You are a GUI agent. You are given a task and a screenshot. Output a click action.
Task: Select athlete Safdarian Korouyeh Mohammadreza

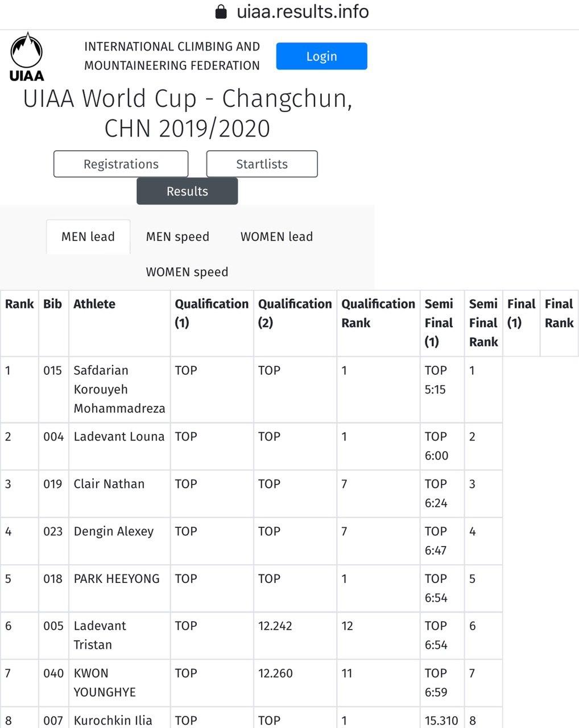point(119,390)
